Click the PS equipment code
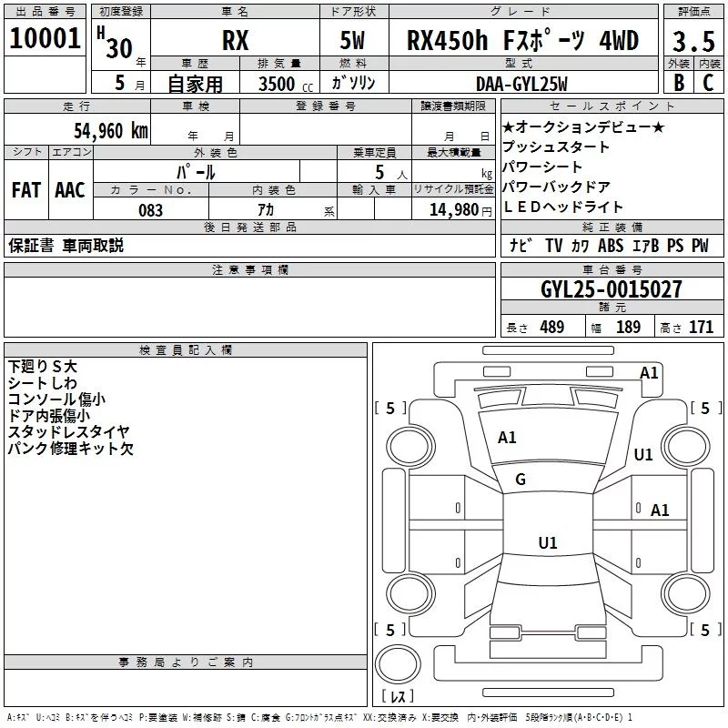This screenshot has height=728, width=728. click(675, 245)
